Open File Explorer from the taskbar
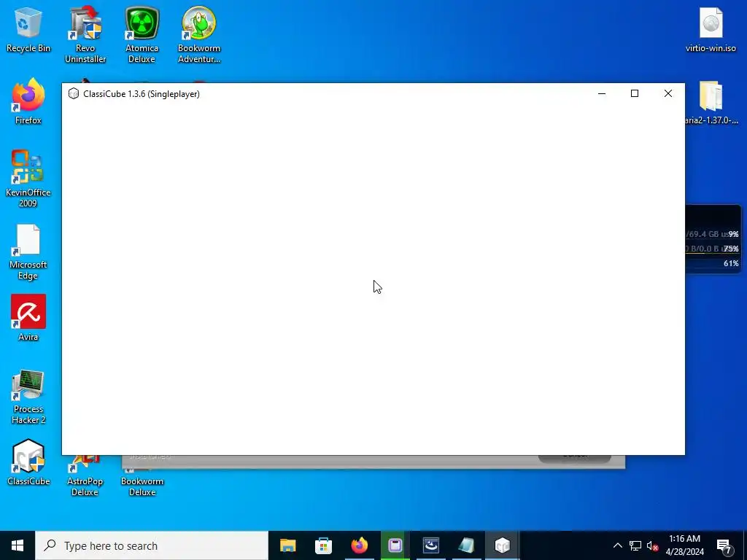747x560 pixels. tap(287, 545)
